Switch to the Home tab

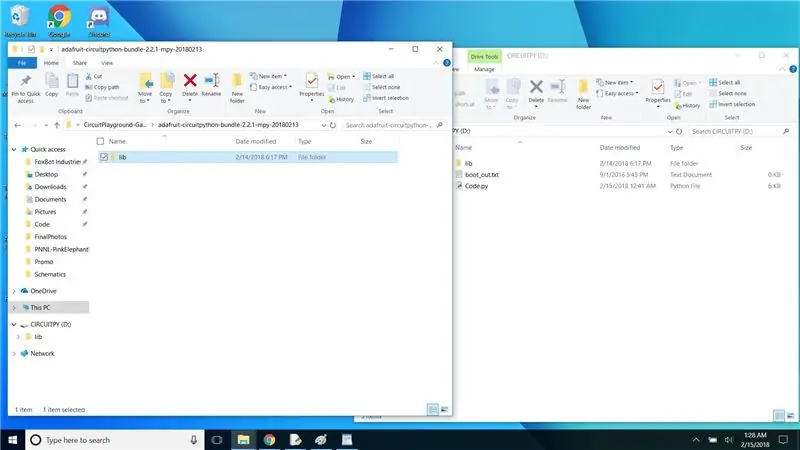[x=51, y=63]
